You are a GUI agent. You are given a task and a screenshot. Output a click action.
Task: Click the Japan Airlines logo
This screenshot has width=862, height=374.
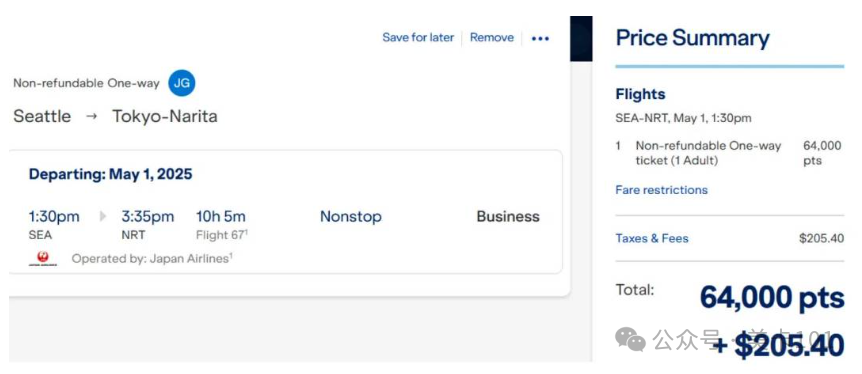click(43, 258)
